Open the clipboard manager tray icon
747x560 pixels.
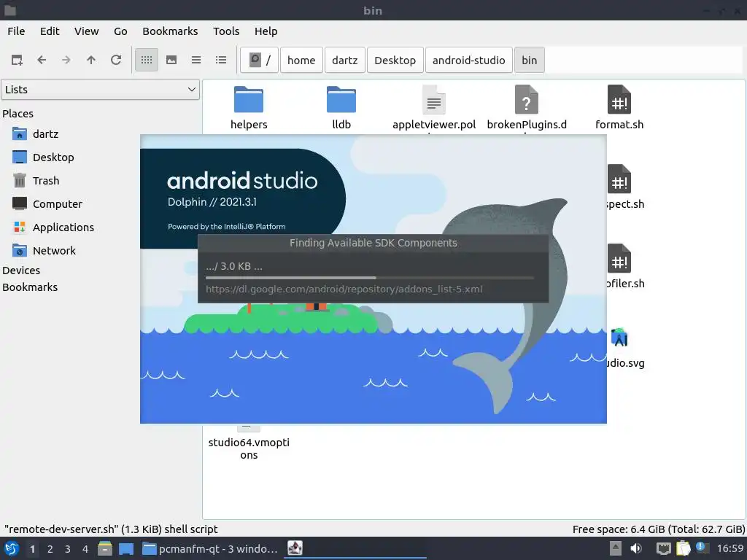[x=683, y=548]
